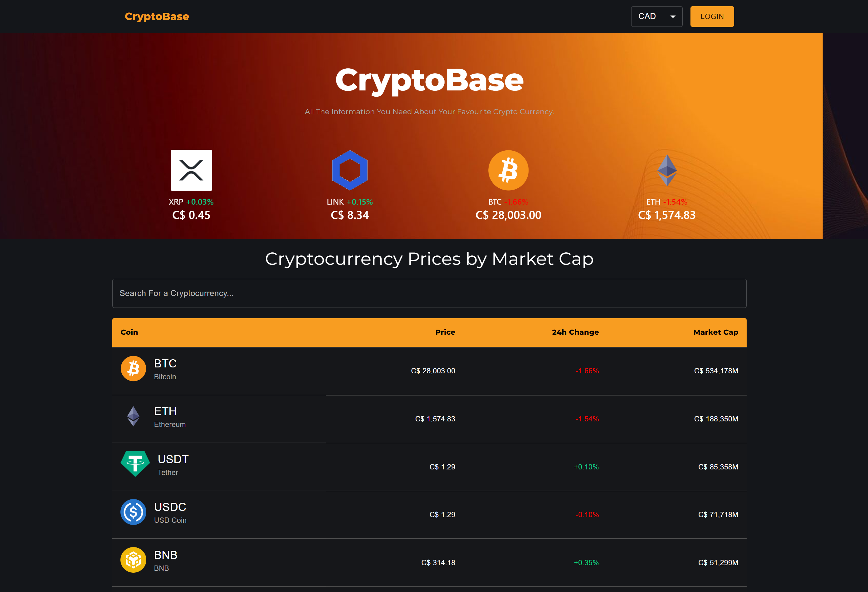Open the USDC USD Coin row
The width and height of the screenshot is (868, 592).
click(x=429, y=515)
